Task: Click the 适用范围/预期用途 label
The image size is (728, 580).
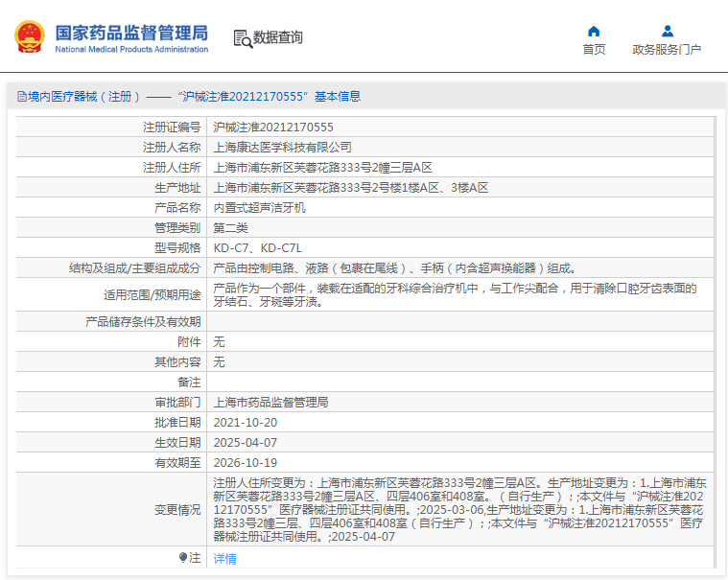Action: click(153, 294)
